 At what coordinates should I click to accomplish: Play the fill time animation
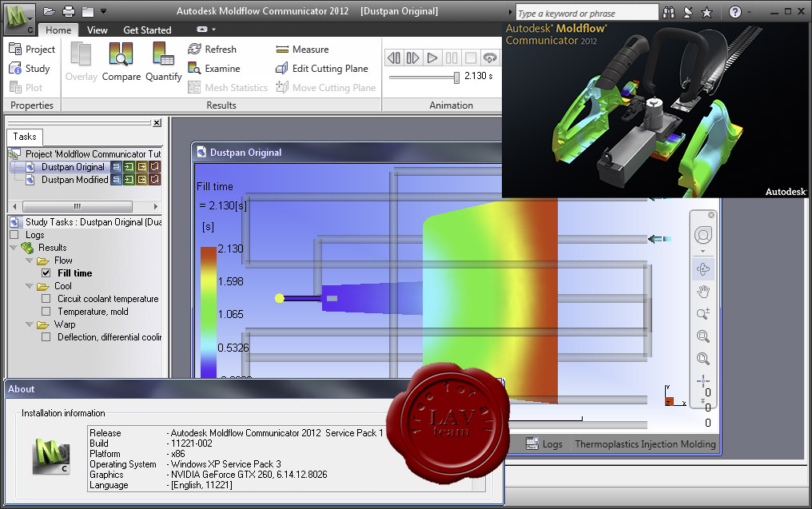coord(432,58)
